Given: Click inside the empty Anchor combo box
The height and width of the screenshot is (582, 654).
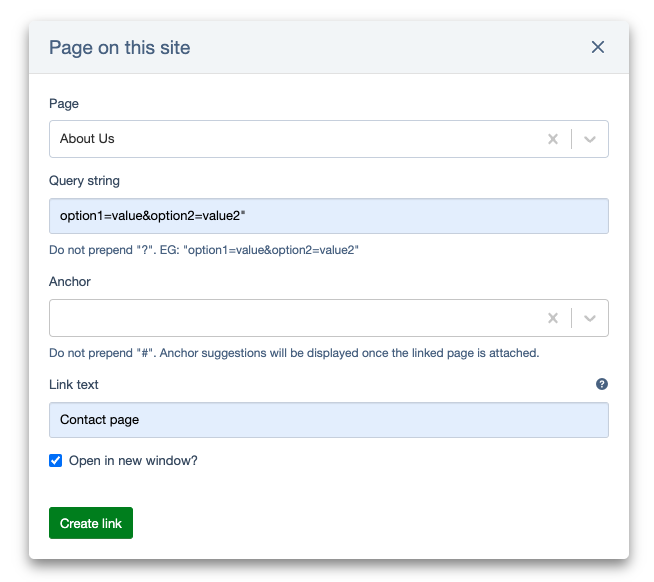Looking at the screenshot, I should point(290,318).
